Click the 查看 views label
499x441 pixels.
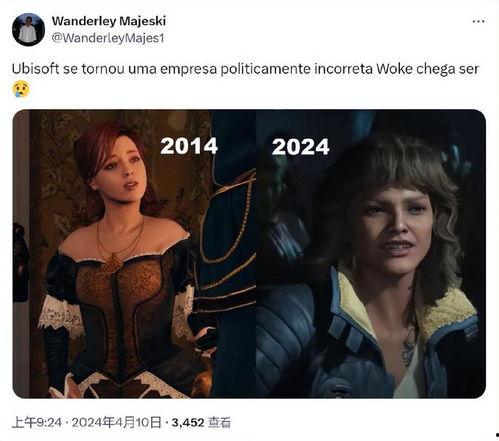click(219, 423)
